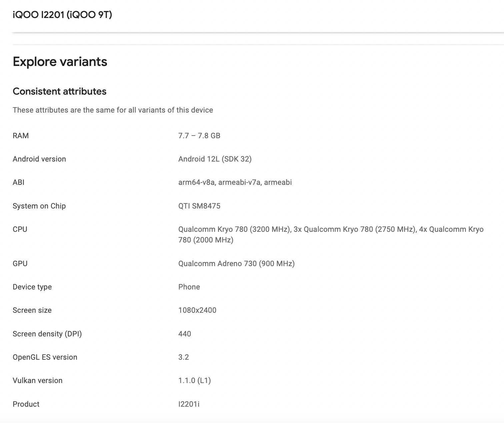The image size is (504, 423).
Task: Click the 1080x2400 screen size value
Action: [x=197, y=310]
